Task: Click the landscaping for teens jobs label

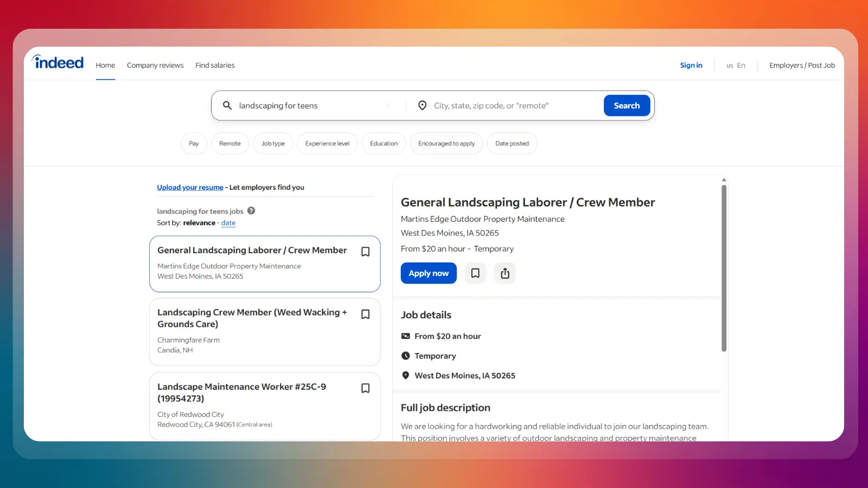Action: pyautogui.click(x=200, y=211)
